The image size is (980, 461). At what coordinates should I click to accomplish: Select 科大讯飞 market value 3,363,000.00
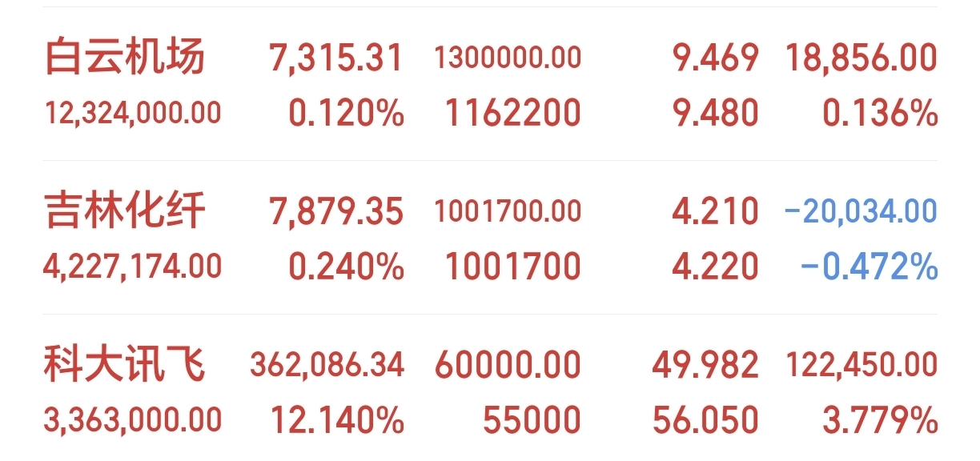tap(132, 420)
